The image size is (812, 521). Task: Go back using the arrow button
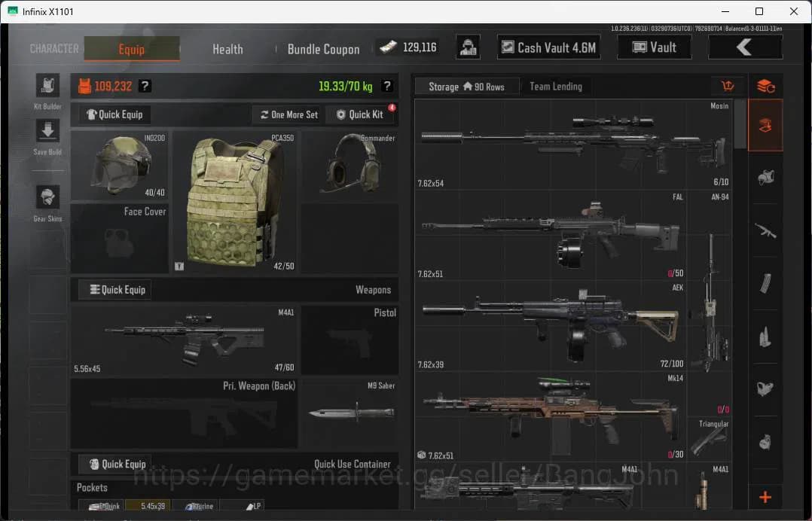coord(745,47)
